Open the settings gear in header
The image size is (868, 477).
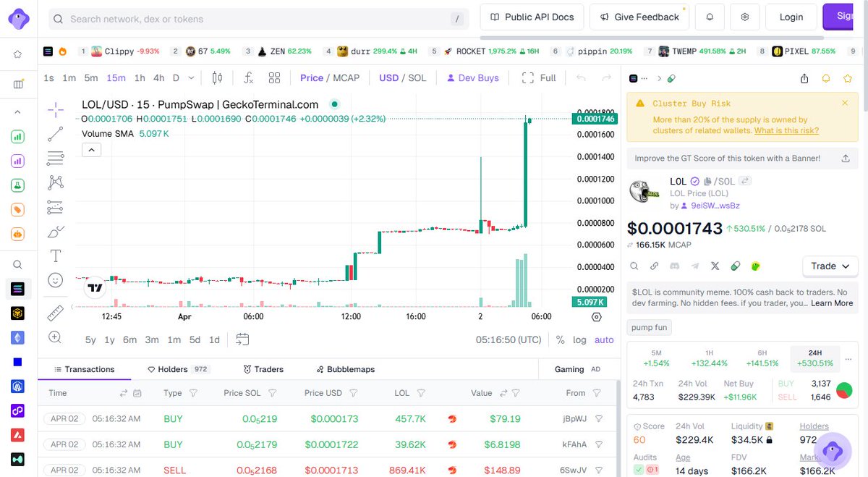tap(744, 17)
